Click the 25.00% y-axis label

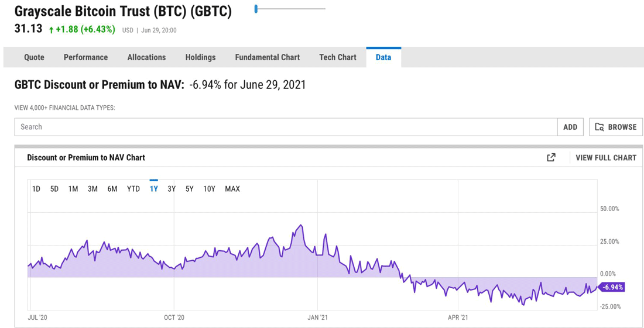pos(609,241)
